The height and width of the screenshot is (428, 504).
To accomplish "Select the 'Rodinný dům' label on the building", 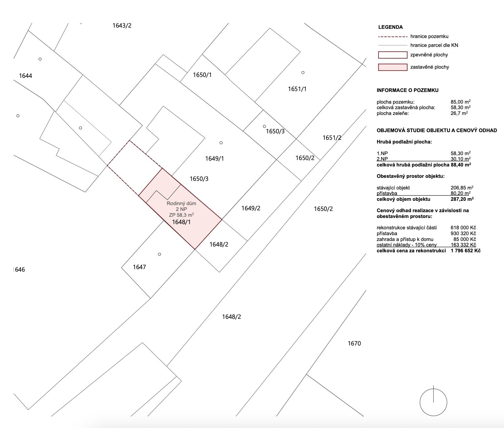I will point(181,203).
